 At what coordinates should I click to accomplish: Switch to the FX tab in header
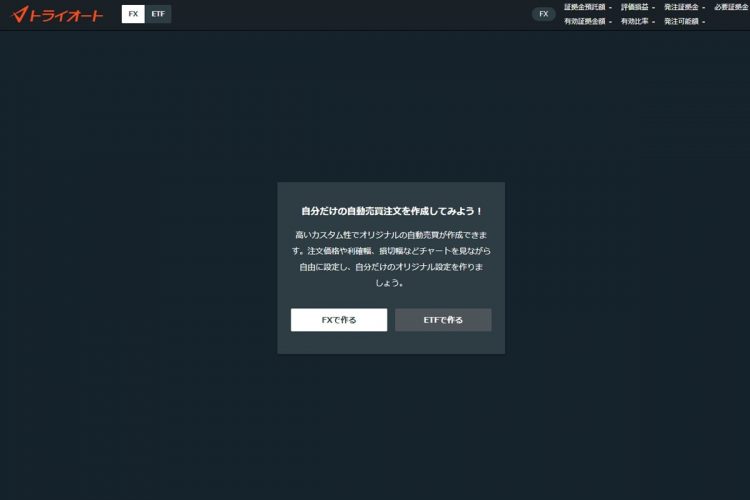click(133, 14)
